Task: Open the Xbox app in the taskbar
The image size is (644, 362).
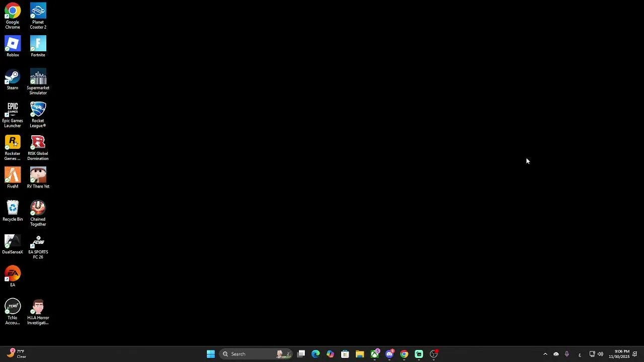Action: 374,354
